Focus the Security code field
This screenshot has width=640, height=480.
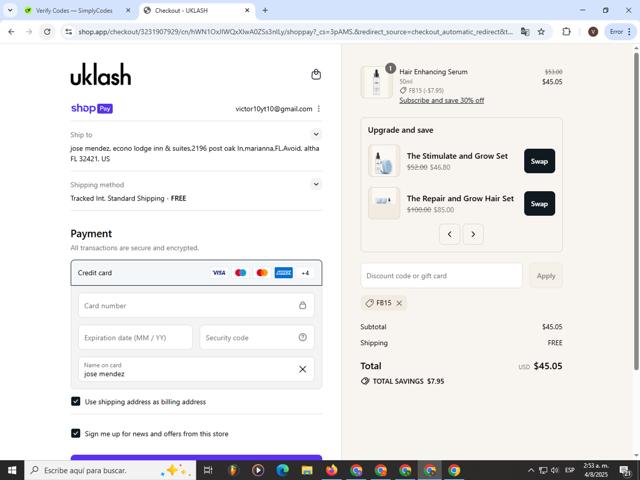(257, 338)
